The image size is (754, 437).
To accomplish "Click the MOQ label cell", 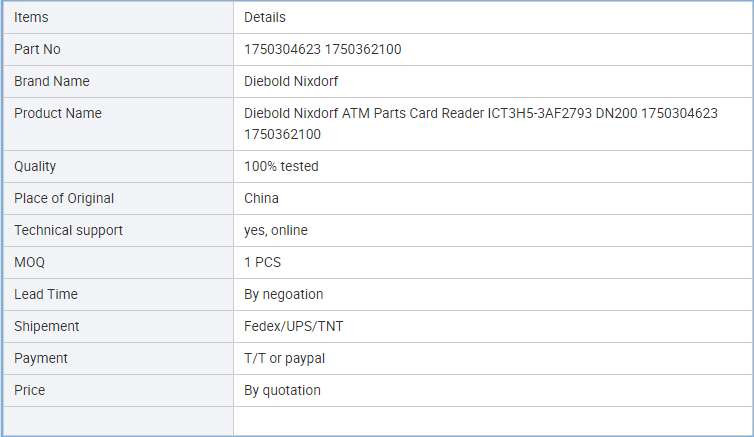I will pos(118,262).
